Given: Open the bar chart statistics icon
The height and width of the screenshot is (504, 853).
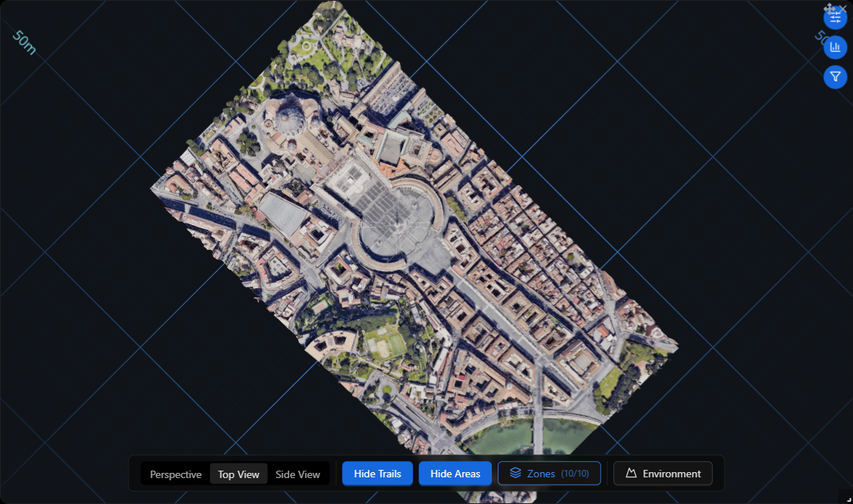Looking at the screenshot, I should tap(835, 47).
